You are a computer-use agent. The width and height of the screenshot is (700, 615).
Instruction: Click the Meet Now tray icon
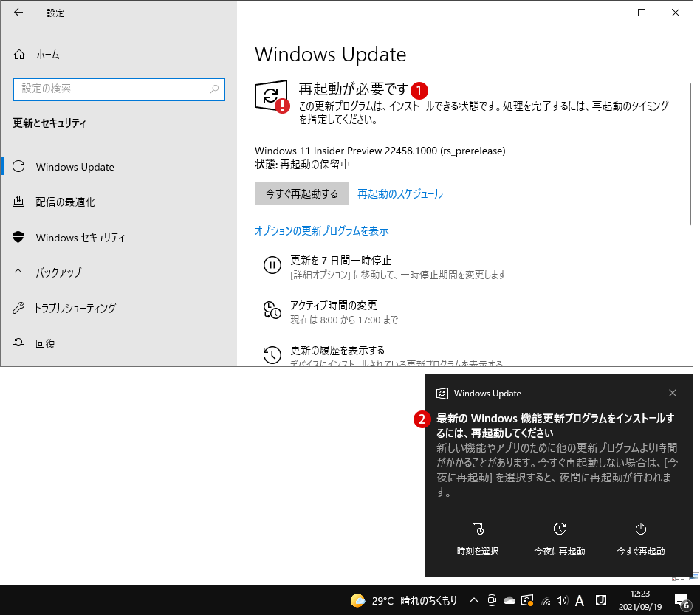(492, 601)
